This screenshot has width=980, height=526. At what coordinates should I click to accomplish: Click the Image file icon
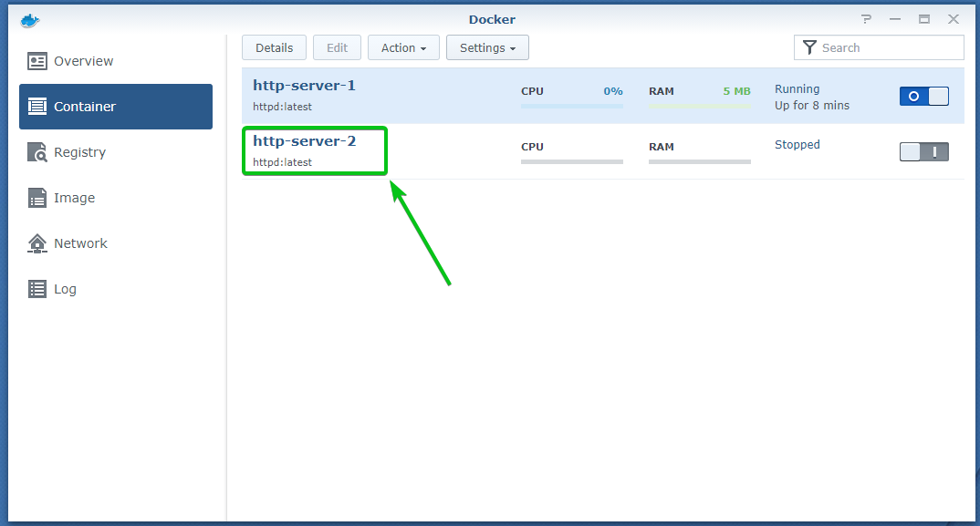[x=36, y=198]
